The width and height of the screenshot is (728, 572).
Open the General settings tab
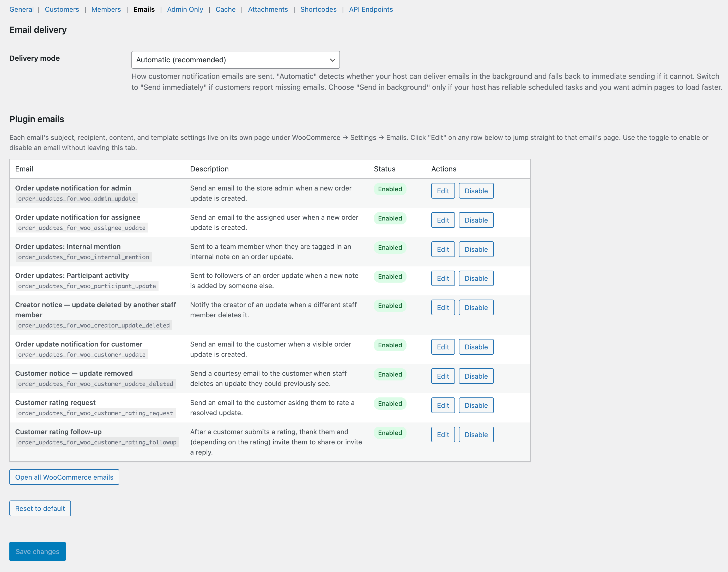click(x=21, y=9)
